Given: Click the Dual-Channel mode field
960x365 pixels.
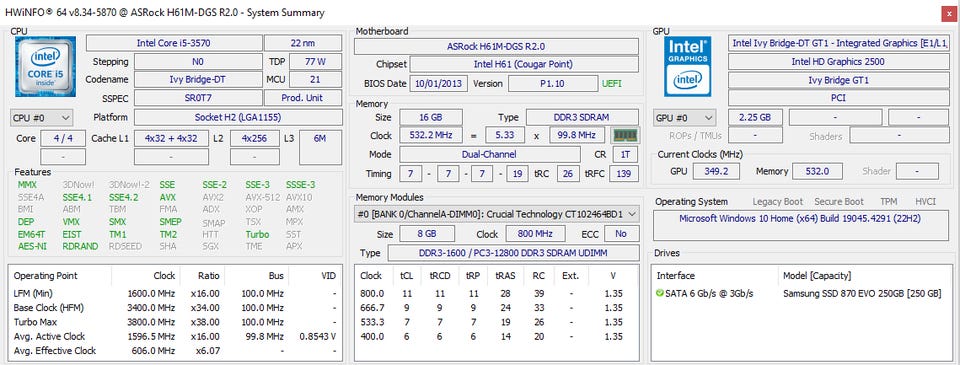Looking at the screenshot, I should pos(489,155).
